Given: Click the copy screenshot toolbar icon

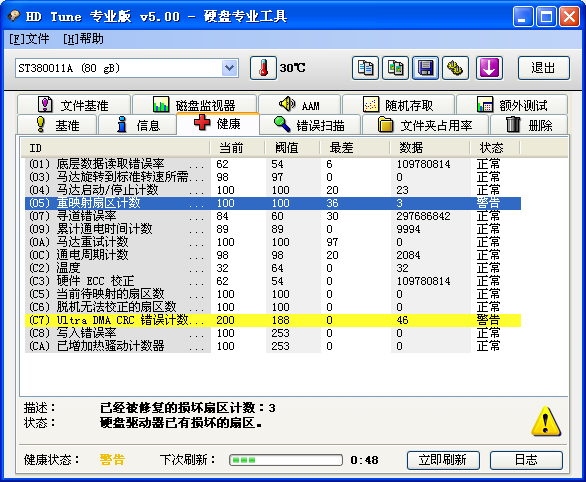Looking at the screenshot, I should point(395,68).
